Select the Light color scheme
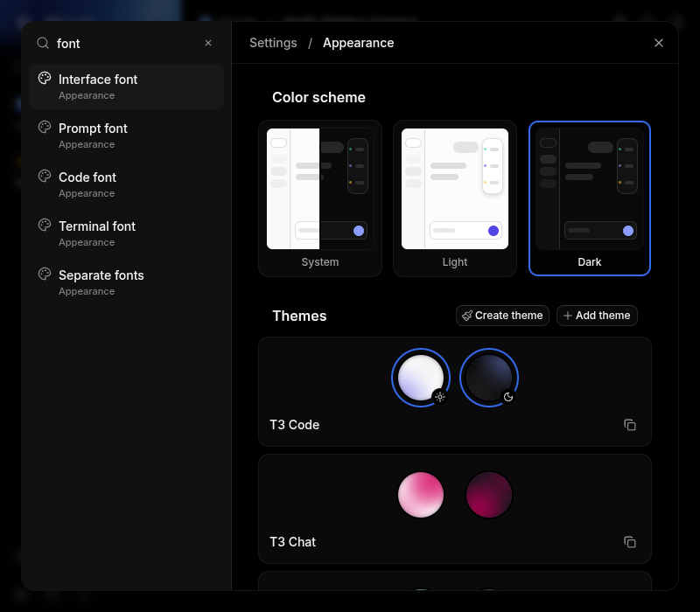This screenshot has width=700, height=612. click(x=455, y=198)
